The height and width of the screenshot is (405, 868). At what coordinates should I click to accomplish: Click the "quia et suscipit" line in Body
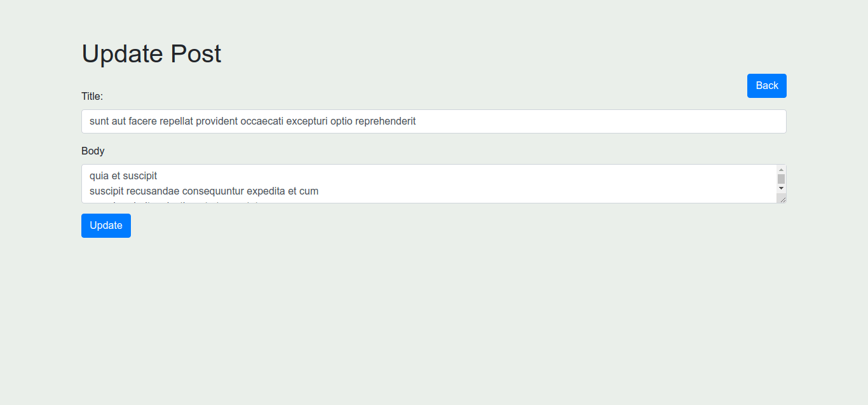(123, 175)
